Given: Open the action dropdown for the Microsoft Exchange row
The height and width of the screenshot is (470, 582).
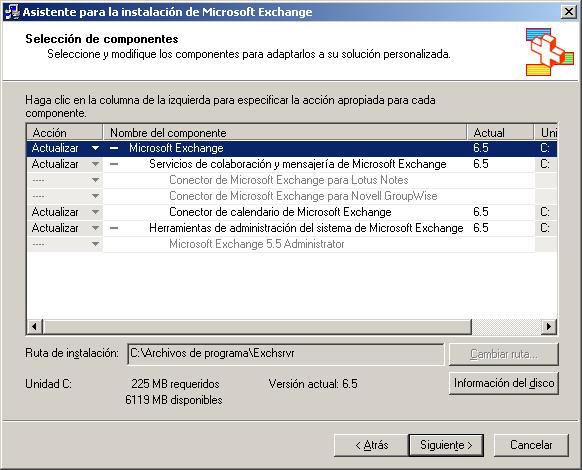Looking at the screenshot, I should (95, 148).
